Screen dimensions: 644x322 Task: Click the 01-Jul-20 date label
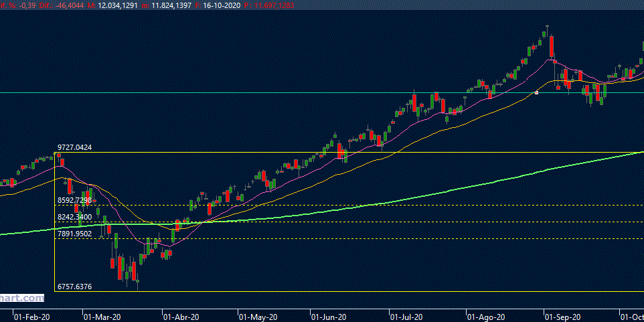tap(408, 317)
